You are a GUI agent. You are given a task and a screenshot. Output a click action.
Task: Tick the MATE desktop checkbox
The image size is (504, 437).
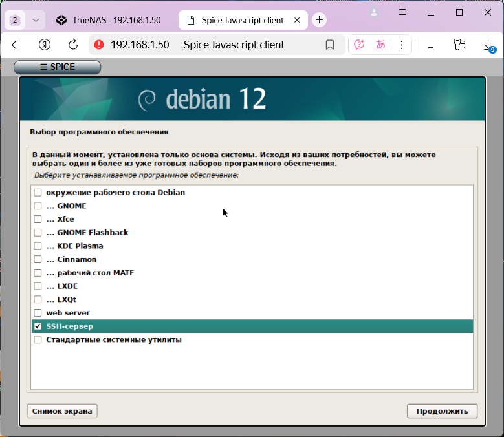pos(38,273)
